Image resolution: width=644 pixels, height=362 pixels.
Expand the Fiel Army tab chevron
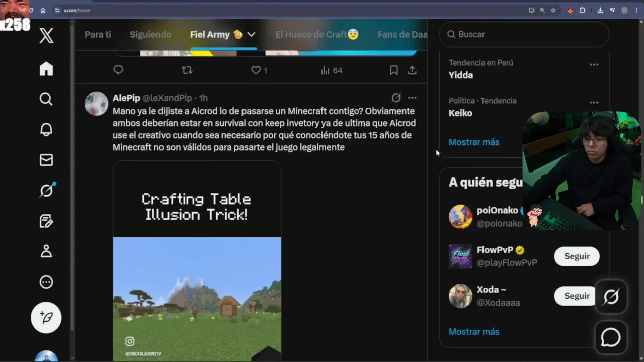click(x=251, y=34)
